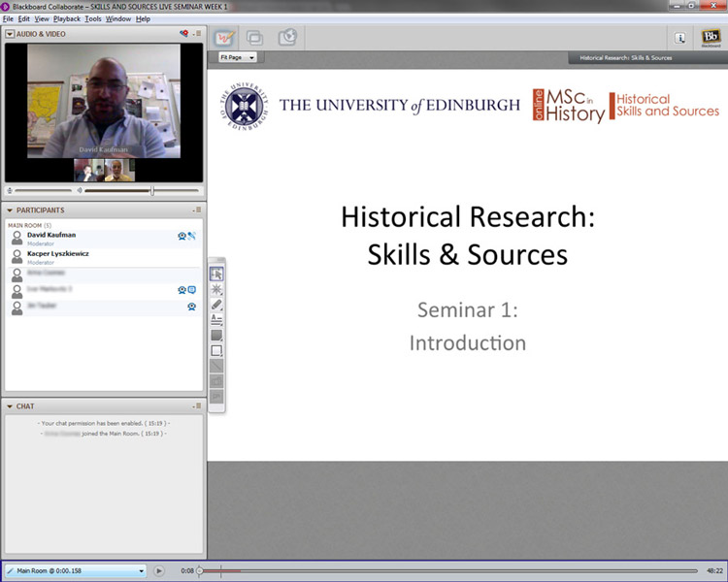Collapse the Chat panel

pyautogui.click(x=10, y=406)
